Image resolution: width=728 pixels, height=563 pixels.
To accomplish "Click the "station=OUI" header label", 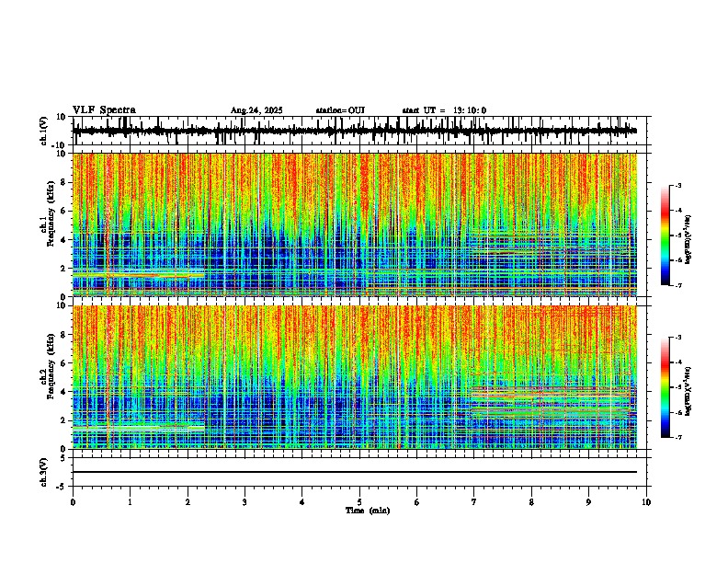I will 340,110.
